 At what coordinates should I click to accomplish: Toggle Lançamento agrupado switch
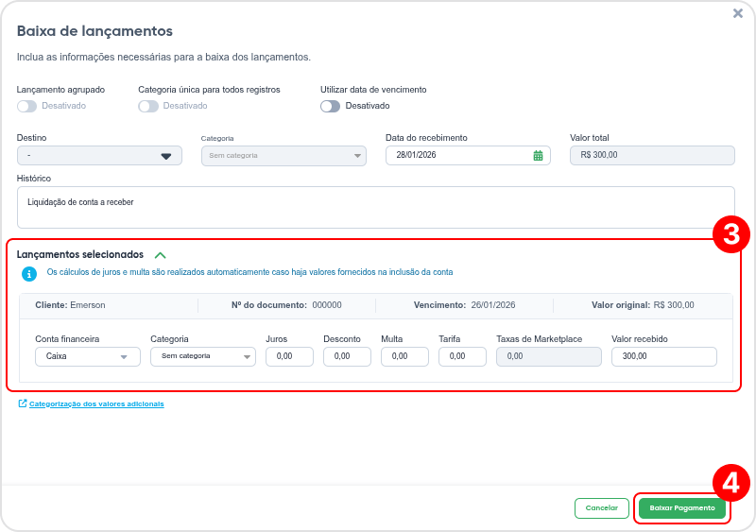27,106
